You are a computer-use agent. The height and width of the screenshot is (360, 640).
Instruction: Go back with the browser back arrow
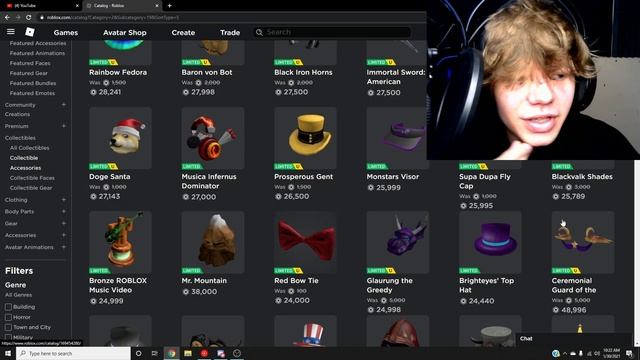pyautogui.click(x=7, y=18)
